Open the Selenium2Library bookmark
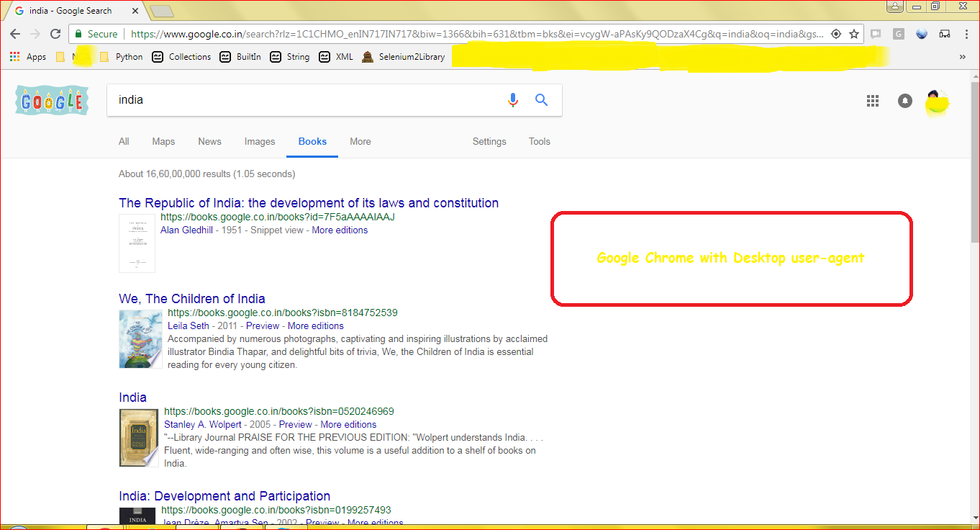Image resolution: width=980 pixels, height=530 pixels. click(403, 57)
